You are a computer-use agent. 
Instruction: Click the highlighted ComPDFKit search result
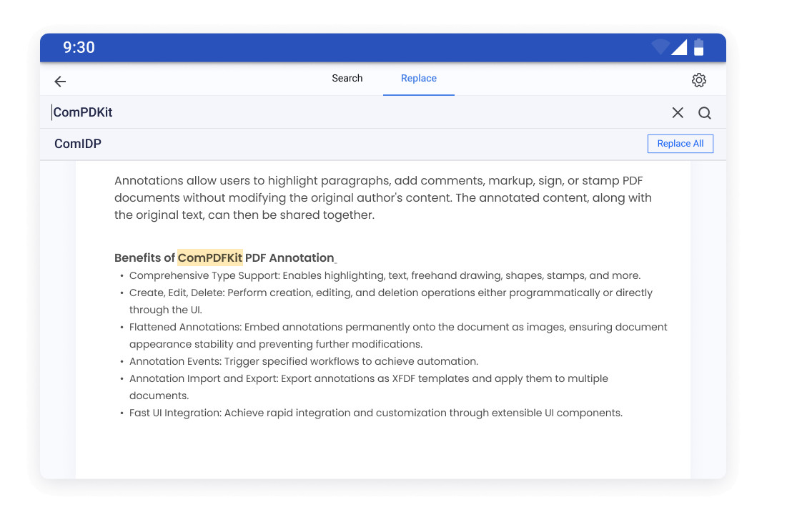coord(209,257)
